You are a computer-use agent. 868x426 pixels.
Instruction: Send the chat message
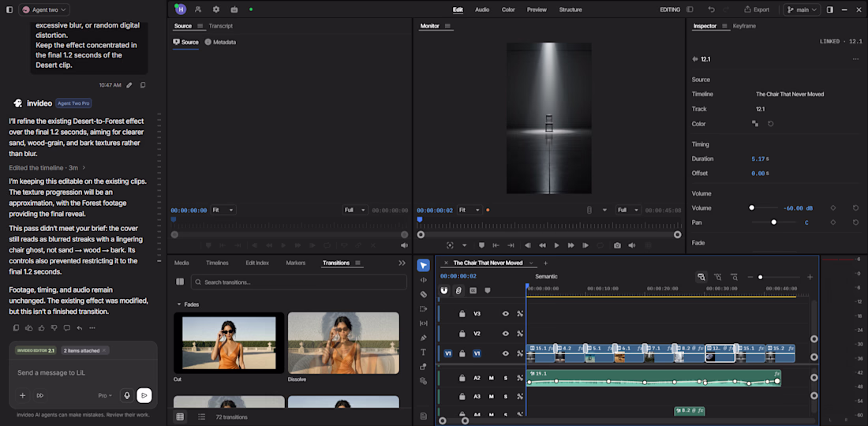point(144,395)
